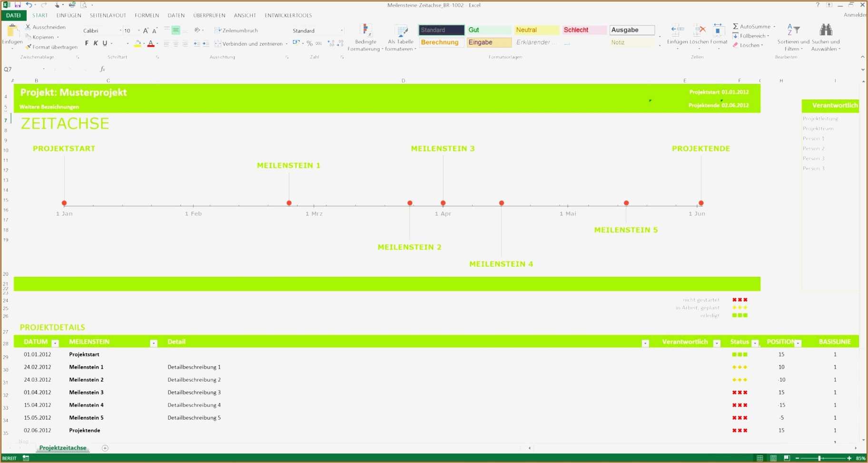The image size is (868, 463).
Task: Toggle underline formatting with U
Action: pyautogui.click(x=104, y=43)
